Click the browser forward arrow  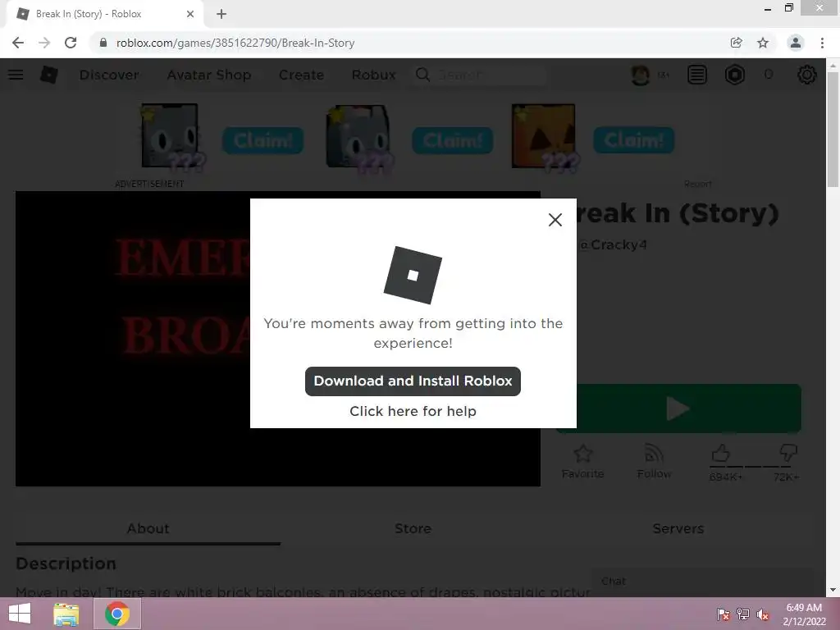coord(44,43)
